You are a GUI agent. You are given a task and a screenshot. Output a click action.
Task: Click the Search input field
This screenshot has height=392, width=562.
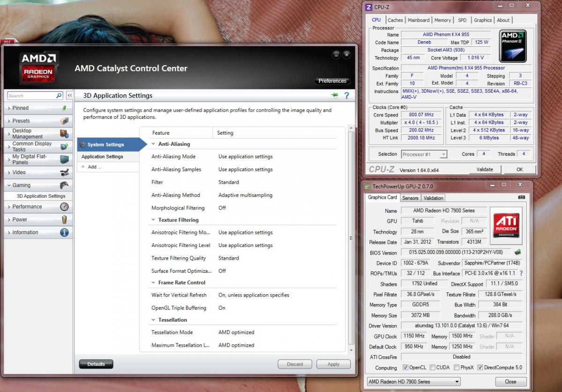click(31, 95)
